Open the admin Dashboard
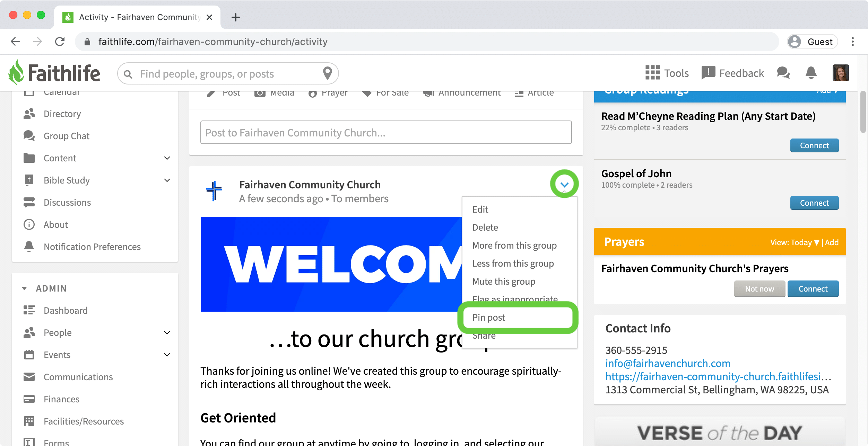The height and width of the screenshot is (446, 868). 65,310
